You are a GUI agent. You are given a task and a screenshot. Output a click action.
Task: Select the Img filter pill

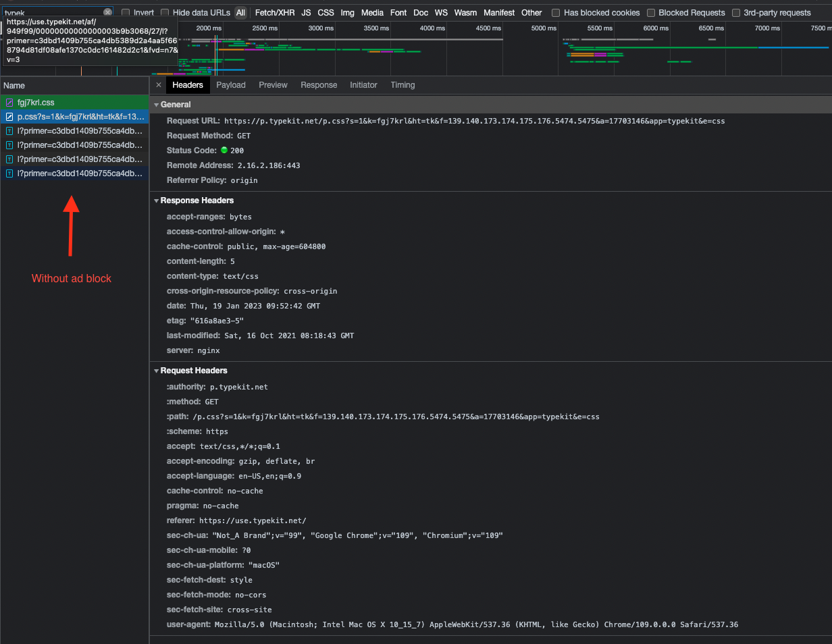(347, 12)
